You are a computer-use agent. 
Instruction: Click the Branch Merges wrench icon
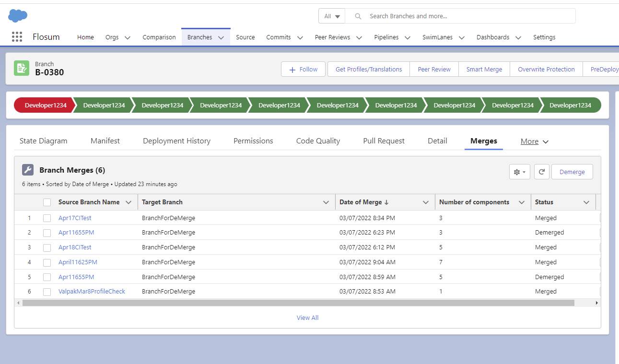pos(28,170)
